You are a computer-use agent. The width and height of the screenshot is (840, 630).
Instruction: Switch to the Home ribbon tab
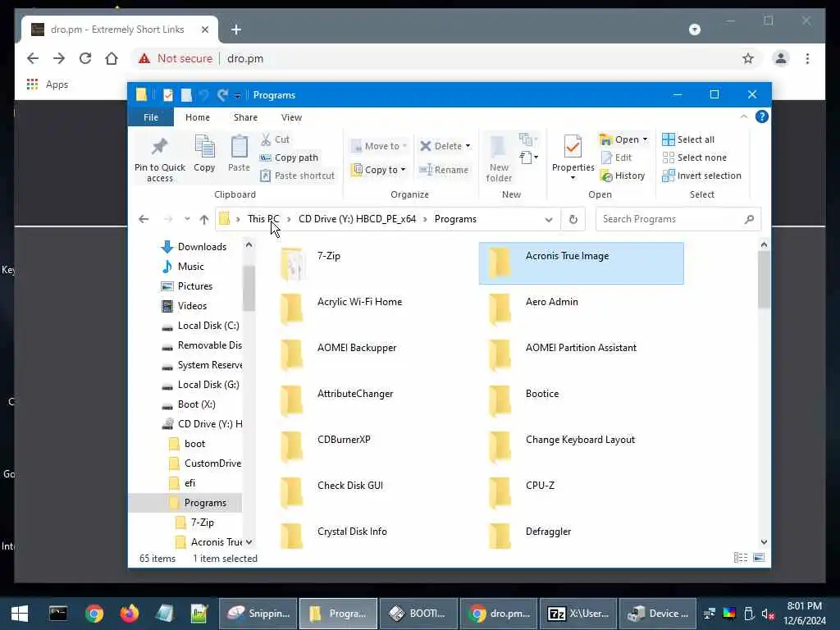click(x=197, y=117)
